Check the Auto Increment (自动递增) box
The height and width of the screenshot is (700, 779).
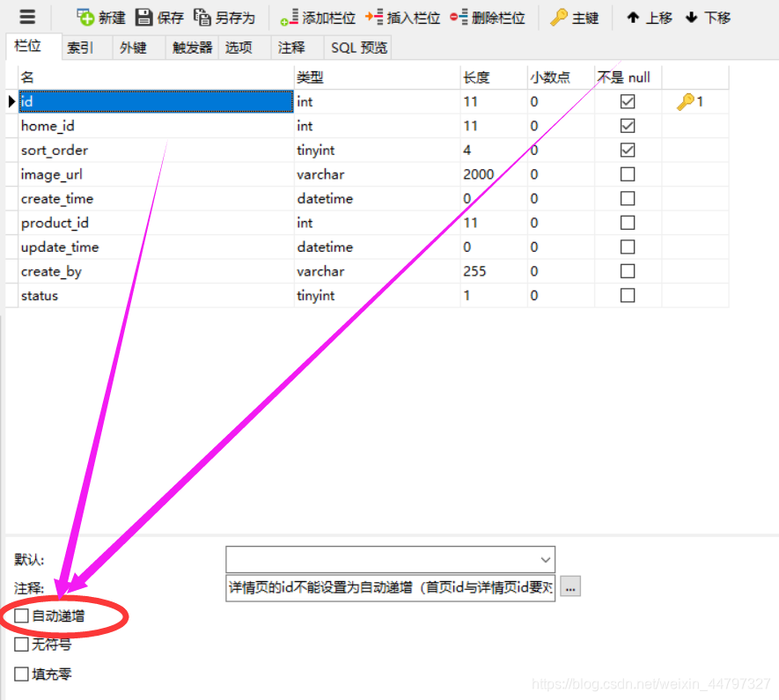tap(21, 616)
